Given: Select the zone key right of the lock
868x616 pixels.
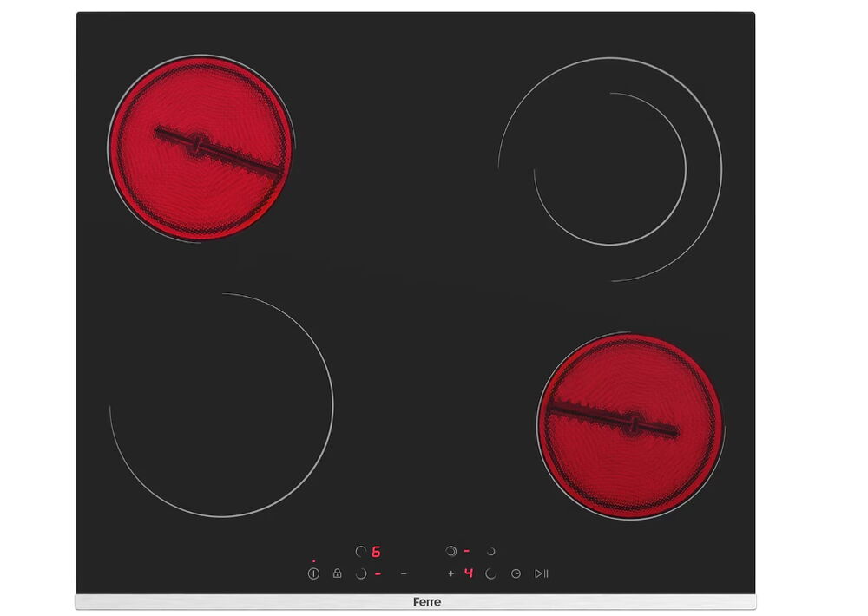Looking at the screenshot, I should point(361,574).
